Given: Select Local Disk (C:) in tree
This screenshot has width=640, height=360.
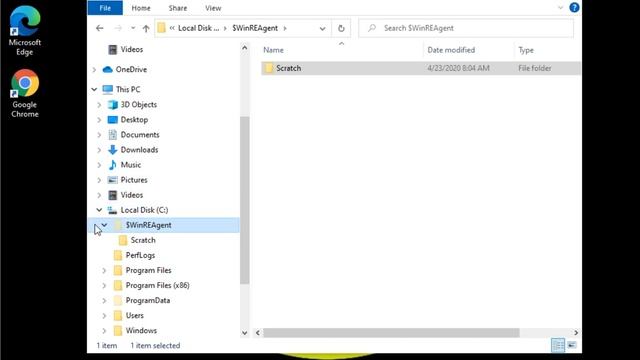Looking at the screenshot, I should pos(144,210).
